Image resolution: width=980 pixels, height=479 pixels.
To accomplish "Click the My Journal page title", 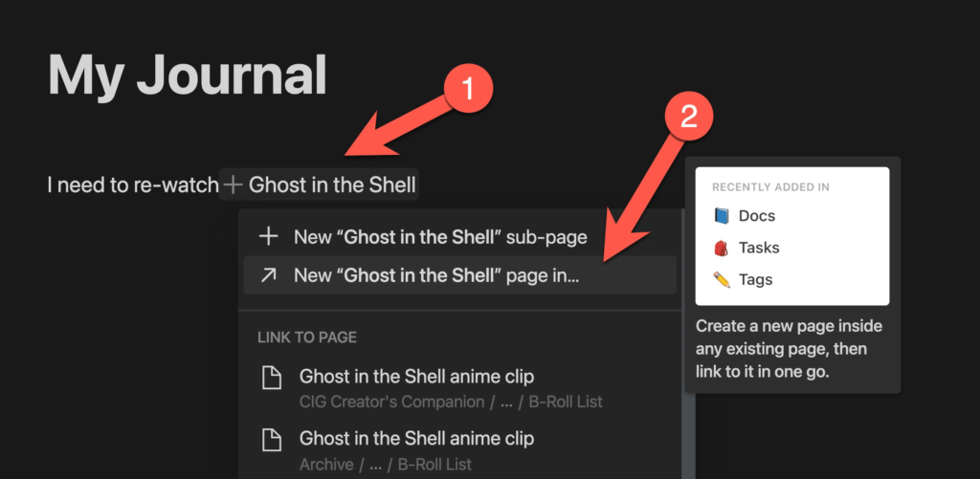I will click(188, 74).
